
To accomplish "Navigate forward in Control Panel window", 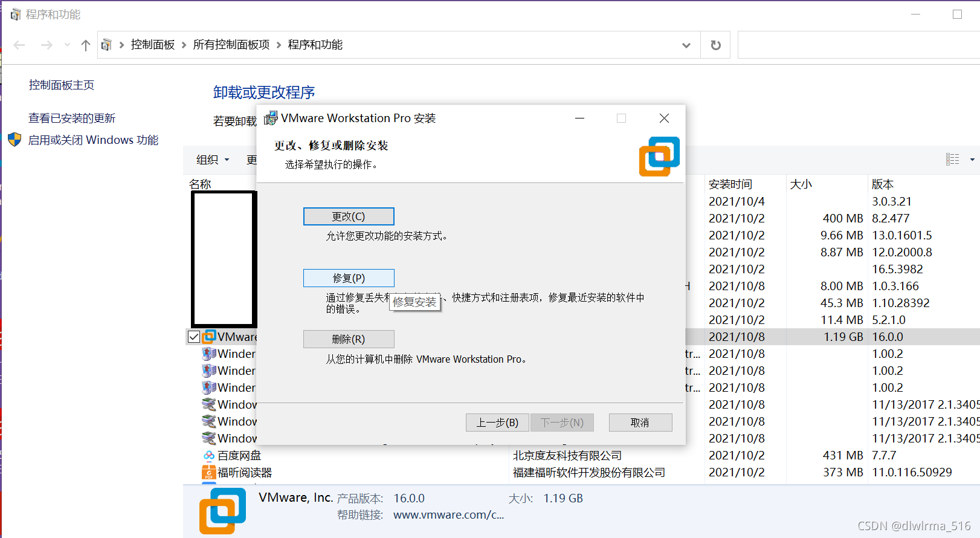I will click(47, 45).
